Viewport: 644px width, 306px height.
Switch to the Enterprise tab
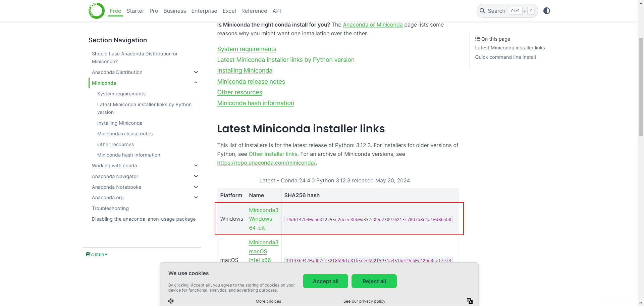pyautogui.click(x=204, y=11)
